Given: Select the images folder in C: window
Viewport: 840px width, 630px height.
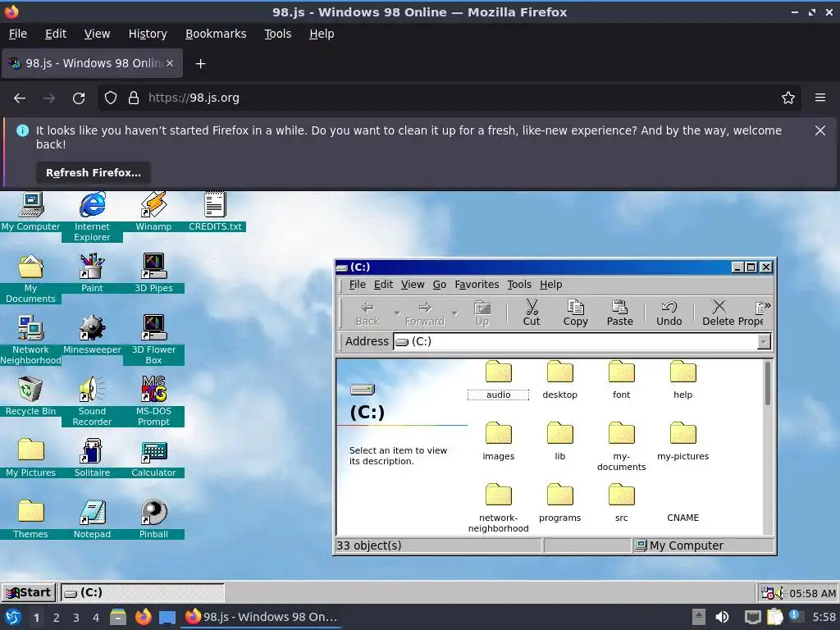Looking at the screenshot, I should [x=498, y=441].
